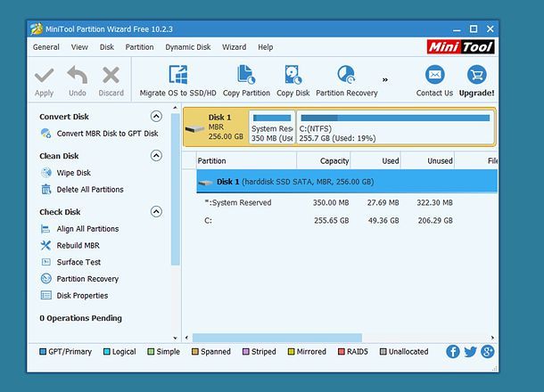The height and width of the screenshot is (392, 544).
Task: Collapse the Check Disk section
Action: (156, 211)
